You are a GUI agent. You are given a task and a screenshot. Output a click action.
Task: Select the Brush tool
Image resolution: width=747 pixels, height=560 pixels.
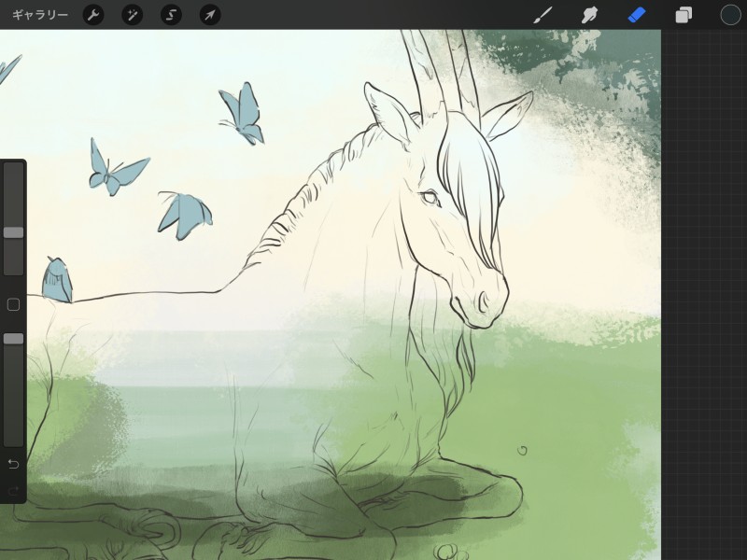pos(543,15)
